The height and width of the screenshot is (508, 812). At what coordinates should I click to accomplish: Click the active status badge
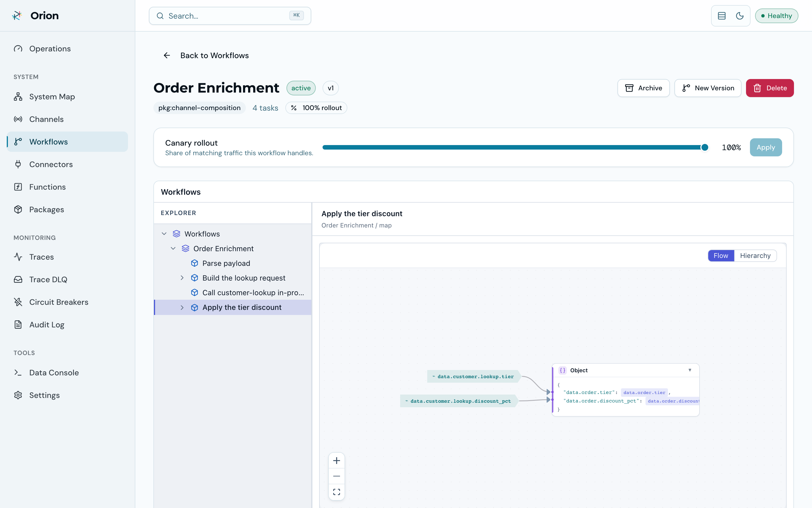[301, 88]
